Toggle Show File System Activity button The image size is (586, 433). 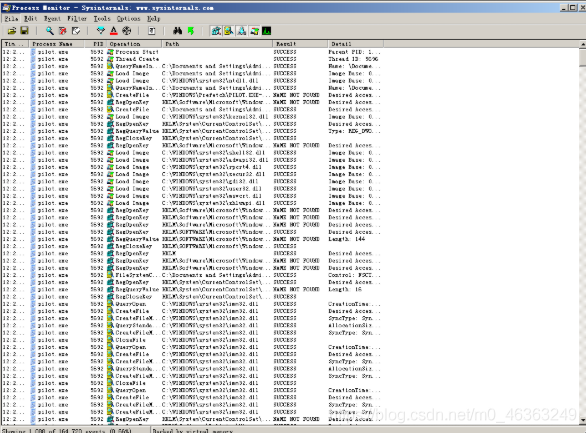(x=229, y=31)
